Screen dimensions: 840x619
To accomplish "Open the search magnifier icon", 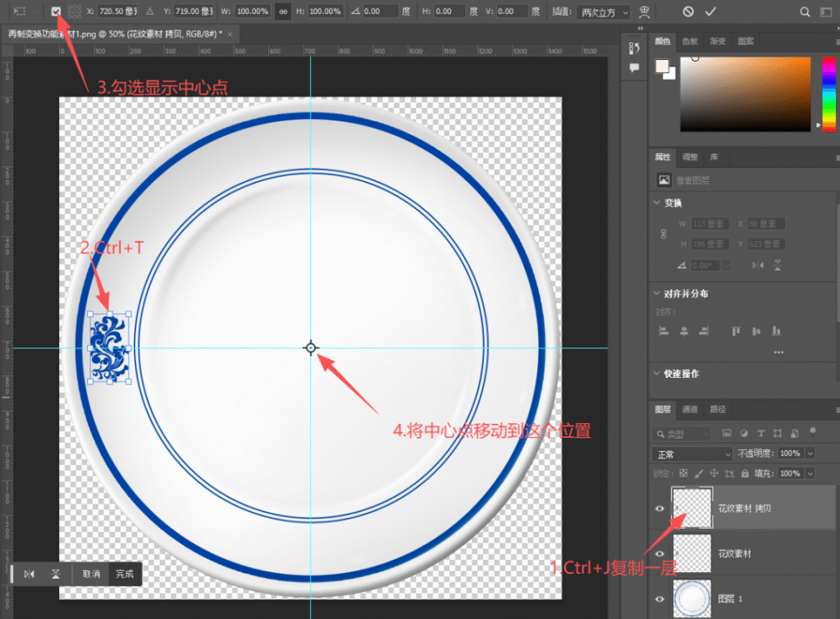I will click(805, 11).
